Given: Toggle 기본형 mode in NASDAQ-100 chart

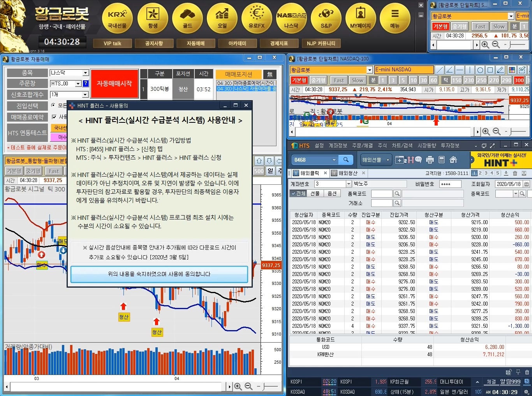Looking at the screenshot, I should coord(299,80).
